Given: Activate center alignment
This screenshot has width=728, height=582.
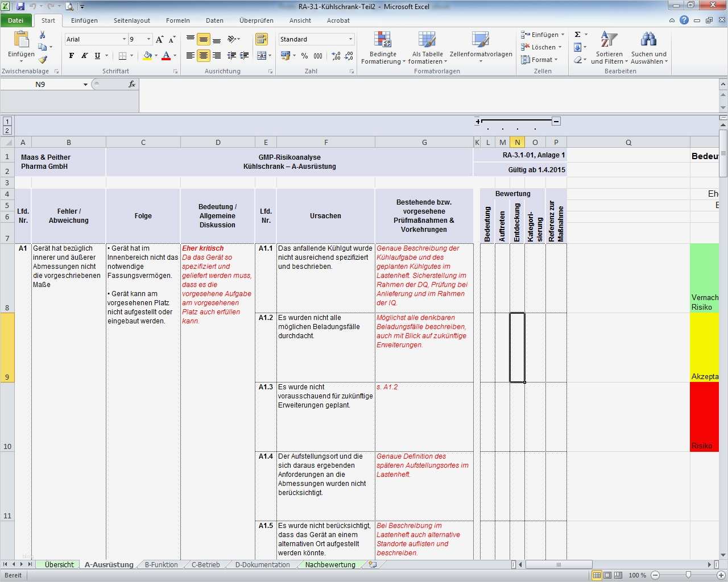Looking at the screenshot, I should (x=203, y=56).
